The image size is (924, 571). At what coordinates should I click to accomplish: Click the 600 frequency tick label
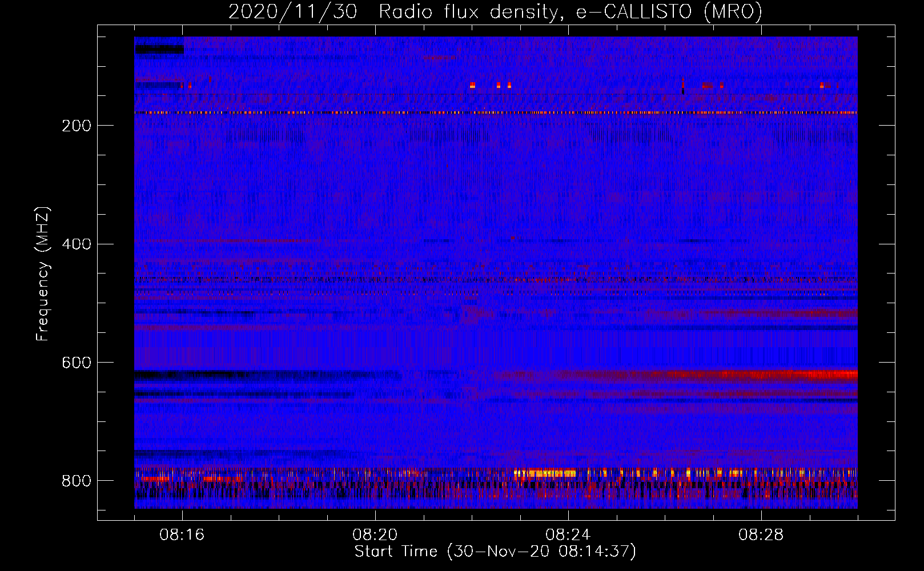point(76,363)
